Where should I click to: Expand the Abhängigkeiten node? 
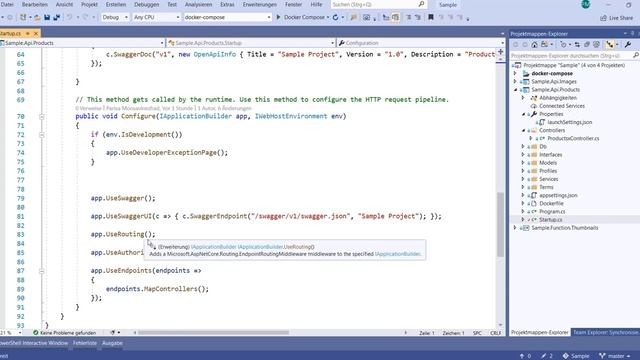click(x=523, y=98)
